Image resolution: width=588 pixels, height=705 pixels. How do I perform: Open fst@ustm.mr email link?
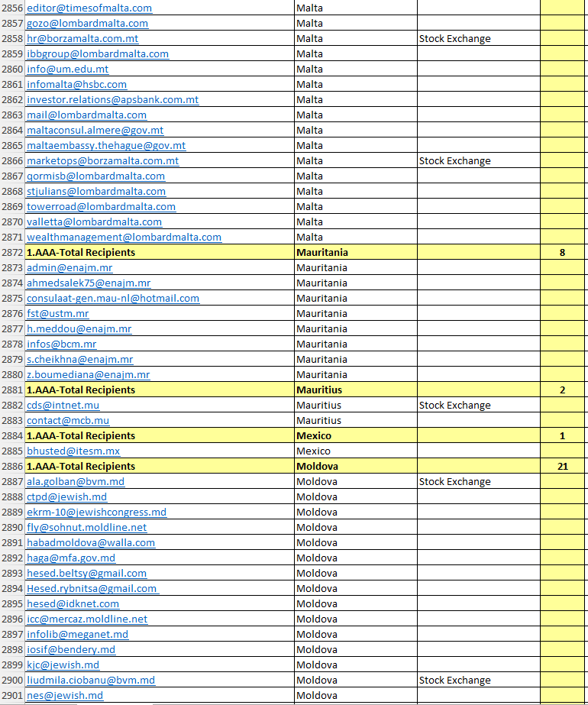pos(58,314)
